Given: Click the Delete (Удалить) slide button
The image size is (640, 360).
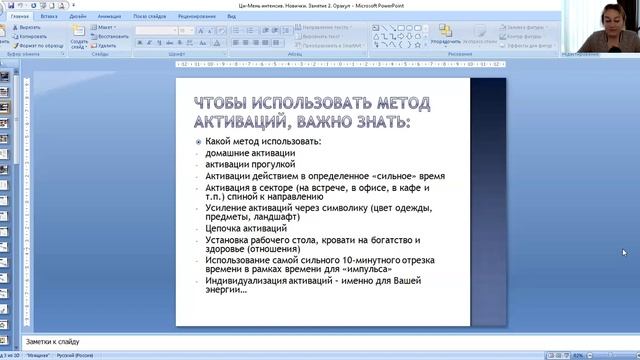Looking at the screenshot, I should (104, 46).
